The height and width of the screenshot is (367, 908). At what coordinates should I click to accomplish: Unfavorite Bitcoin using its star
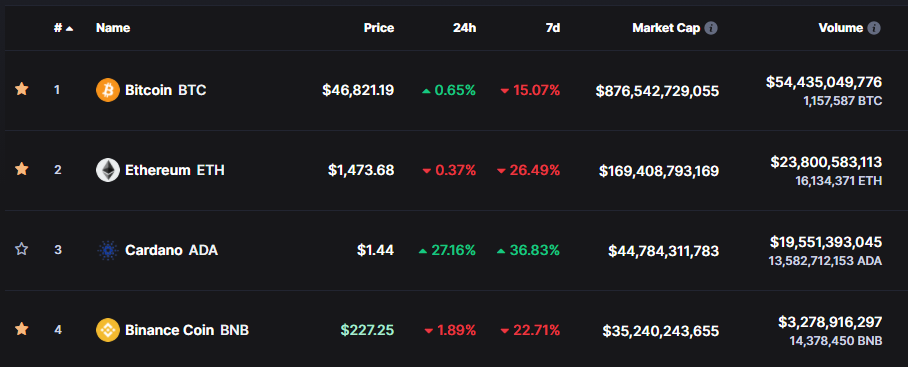pyautogui.click(x=21, y=89)
